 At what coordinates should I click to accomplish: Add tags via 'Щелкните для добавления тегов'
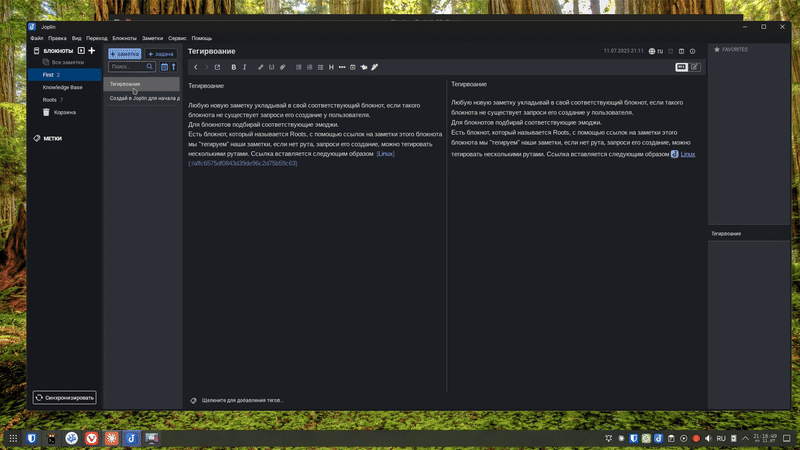pyautogui.click(x=242, y=401)
